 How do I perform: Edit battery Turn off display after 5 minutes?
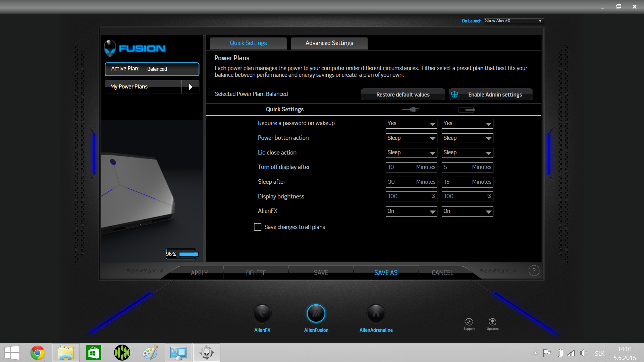tap(467, 167)
